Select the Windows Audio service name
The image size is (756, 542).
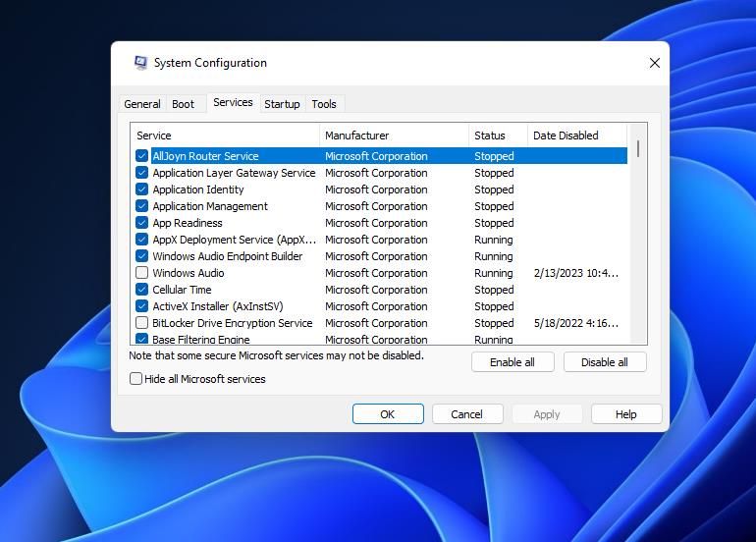(189, 273)
